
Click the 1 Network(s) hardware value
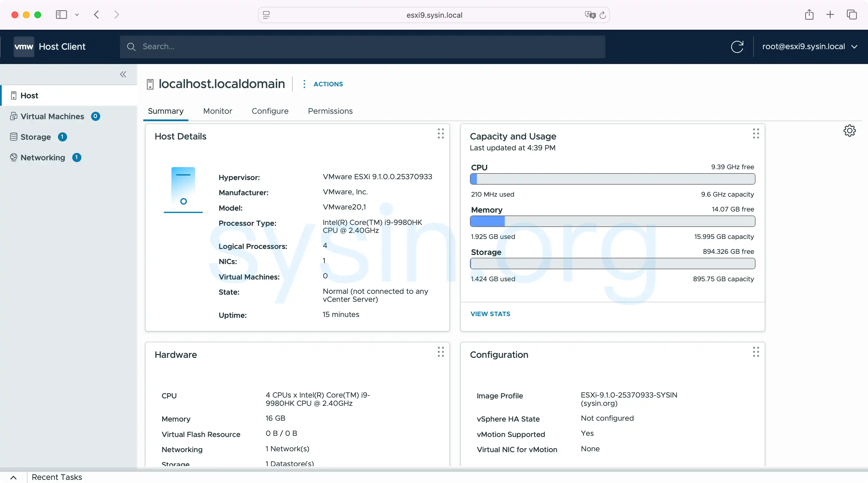pos(288,449)
